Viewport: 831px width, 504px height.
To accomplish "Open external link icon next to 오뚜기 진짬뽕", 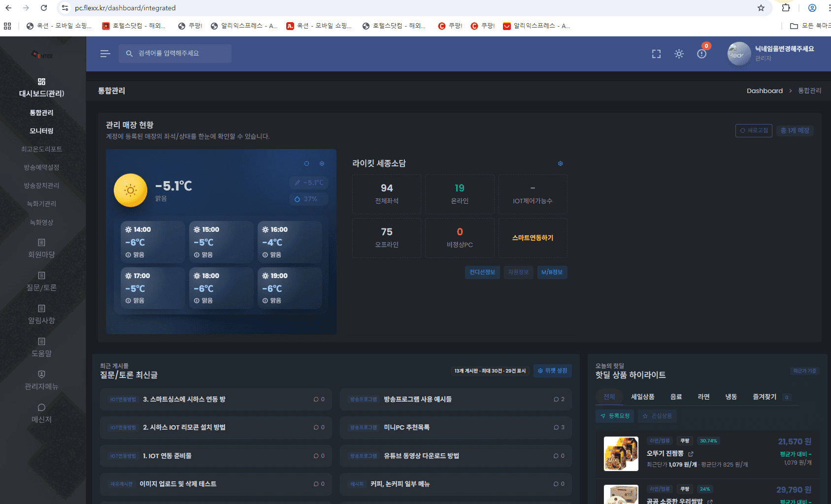I will [691, 454].
